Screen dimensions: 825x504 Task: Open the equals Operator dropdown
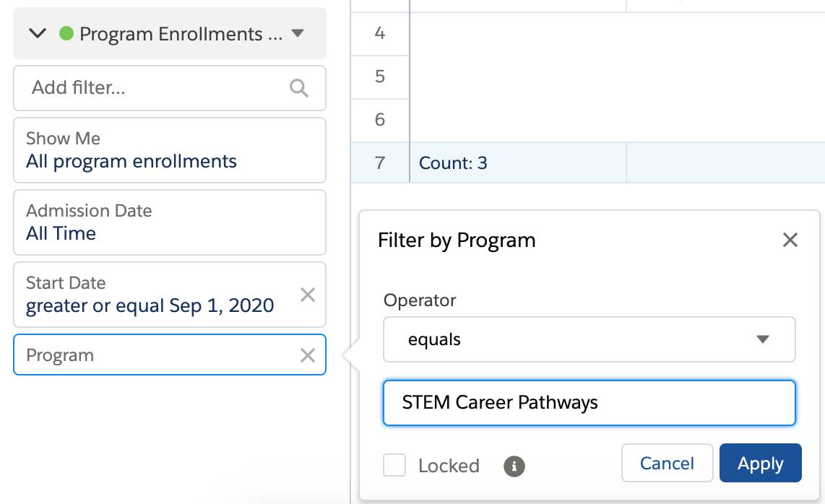589,339
